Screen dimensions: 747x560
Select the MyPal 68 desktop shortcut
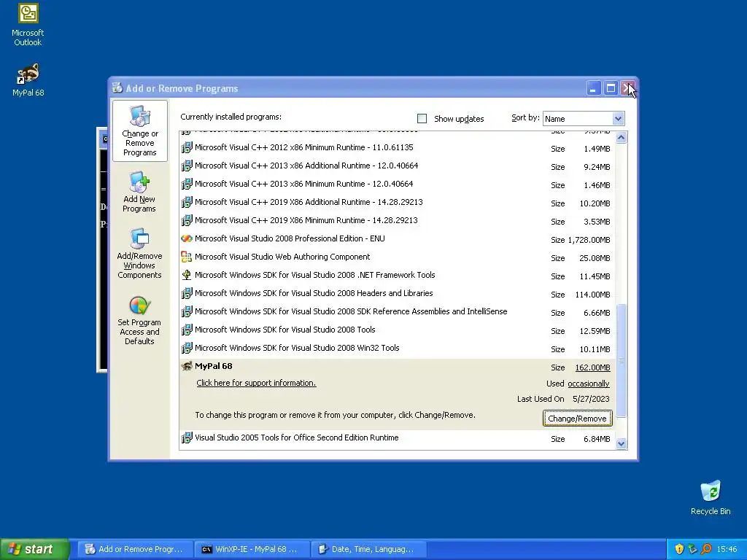click(x=28, y=79)
